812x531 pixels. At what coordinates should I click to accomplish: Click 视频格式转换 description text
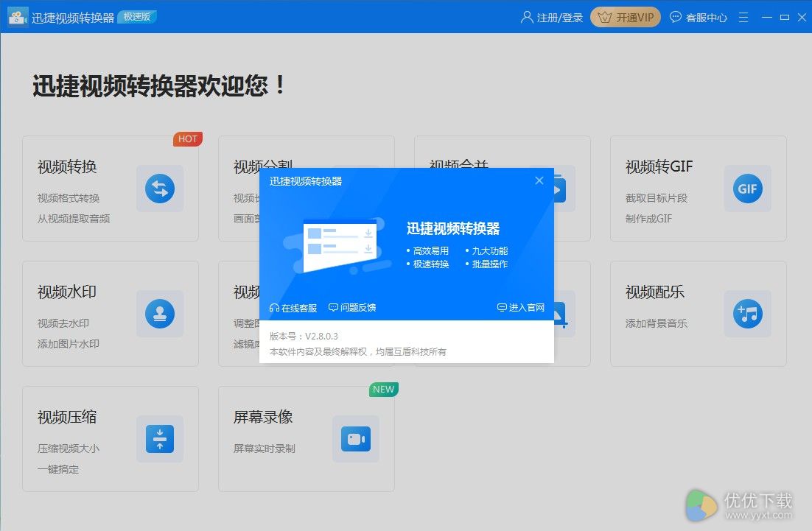pos(69,198)
